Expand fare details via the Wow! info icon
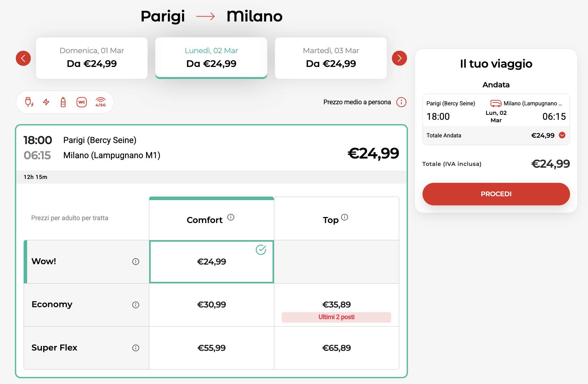Image resolution: width=588 pixels, height=384 pixels. click(x=136, y=262)
